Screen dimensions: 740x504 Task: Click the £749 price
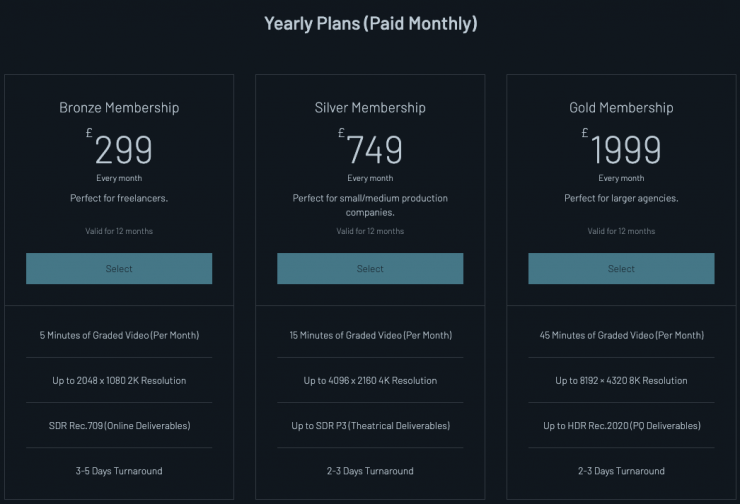pyautogui.click(x=373, y=149)
